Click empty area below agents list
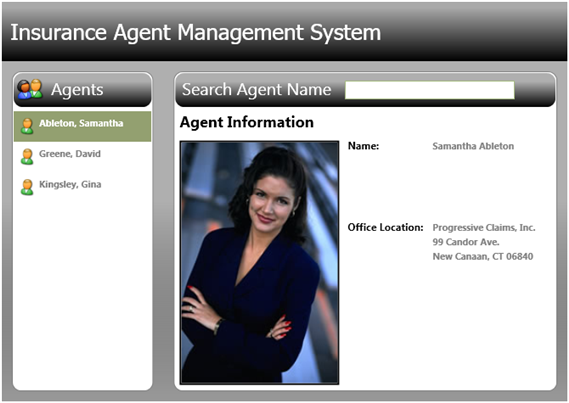The height and width of the screenshot is (403, 569). click(x=83, y=294)
